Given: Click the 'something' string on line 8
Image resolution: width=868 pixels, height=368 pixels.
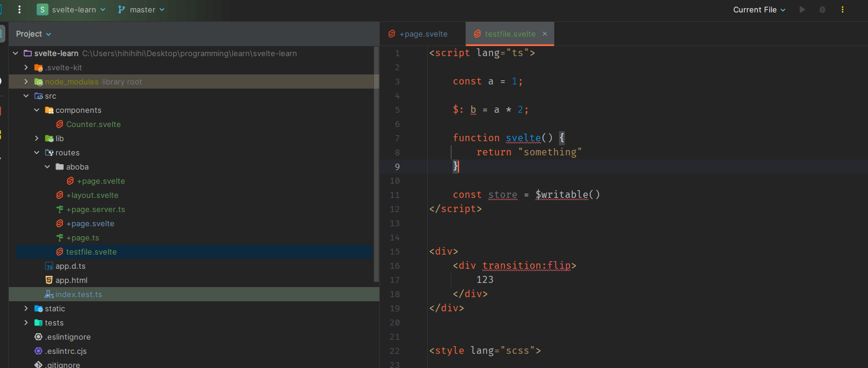Looking at the screenshot, I should [550, 152].
